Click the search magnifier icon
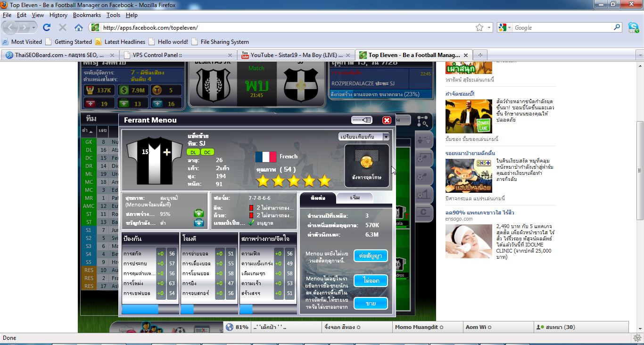Image resolution: width=644 pixels, height=345 pixels. click(617, 27)
